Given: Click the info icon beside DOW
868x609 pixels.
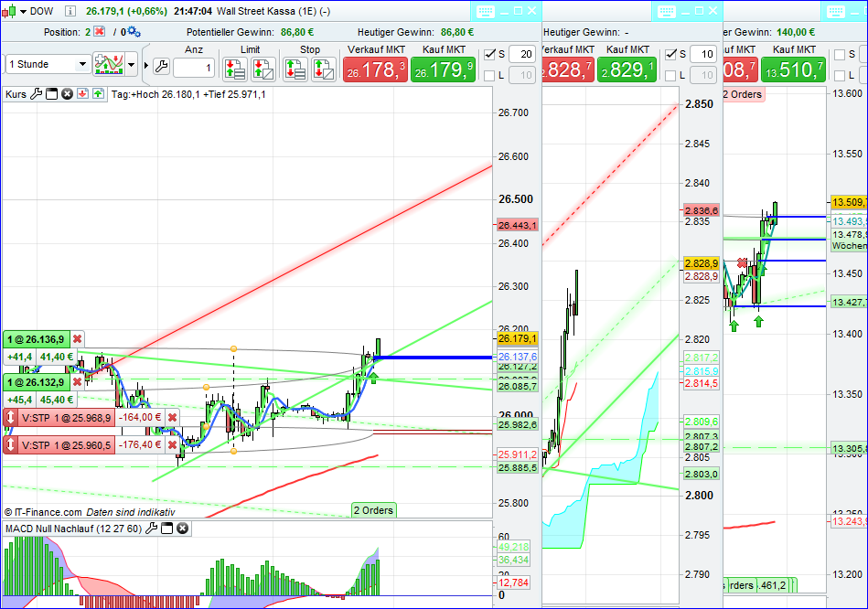Looking at the screenshot, I should click(69, 10).
